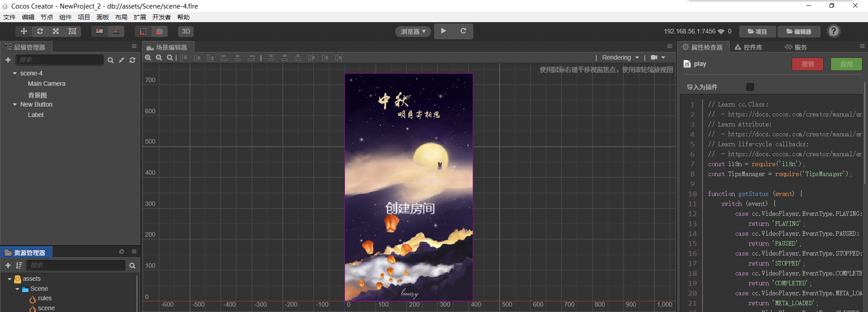The height and width of the screenshot is (312, 868).
Task: Zoom out the scene editor
Action: 159,58
